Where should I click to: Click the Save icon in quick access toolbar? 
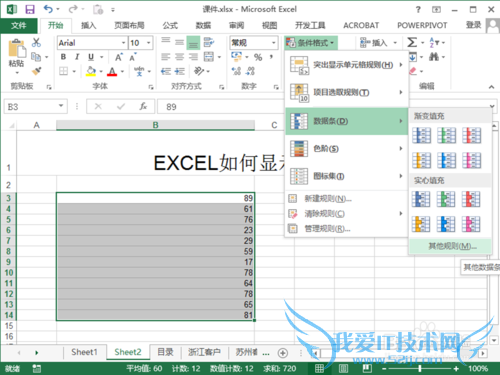point(30,9)
